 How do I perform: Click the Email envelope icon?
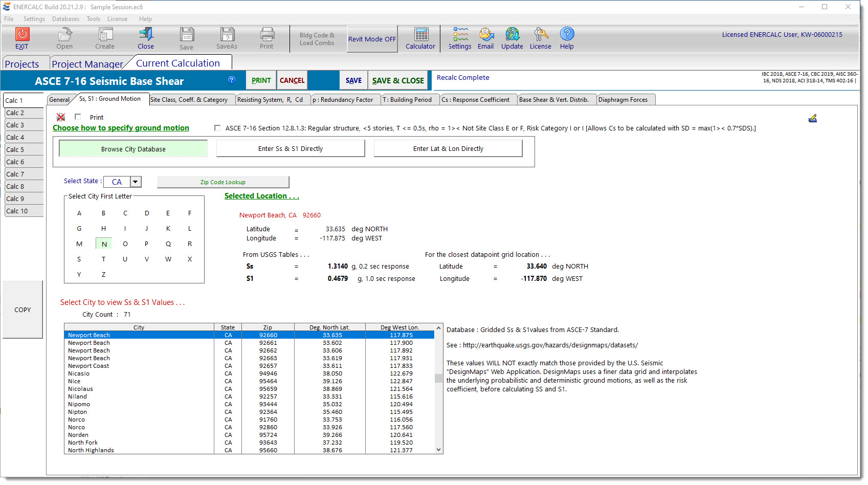click(x=485, y=35)
